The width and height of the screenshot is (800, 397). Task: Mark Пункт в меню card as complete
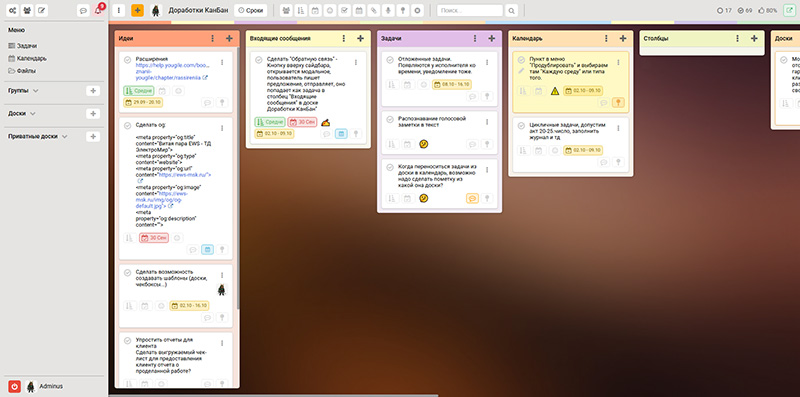[521, 60]
